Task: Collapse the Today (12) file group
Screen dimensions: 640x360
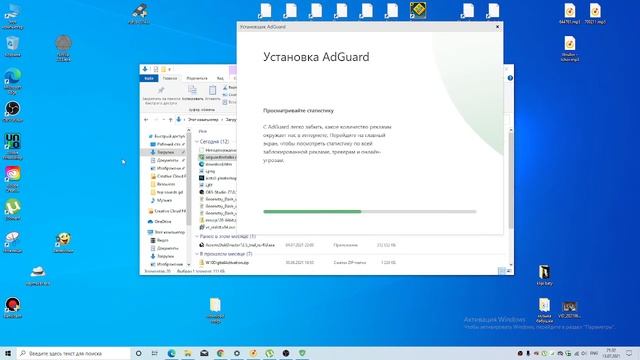Action: (197, 142)
